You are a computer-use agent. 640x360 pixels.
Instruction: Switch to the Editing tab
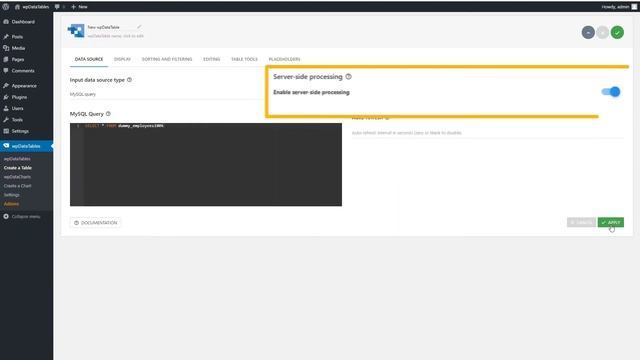click(211, 59)
